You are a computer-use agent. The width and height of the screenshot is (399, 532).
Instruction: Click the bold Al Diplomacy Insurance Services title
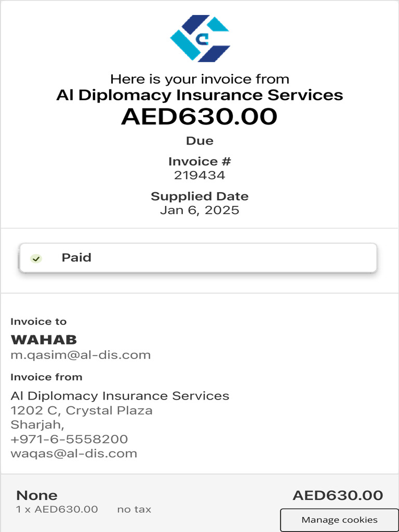click(x=199, y=95)
